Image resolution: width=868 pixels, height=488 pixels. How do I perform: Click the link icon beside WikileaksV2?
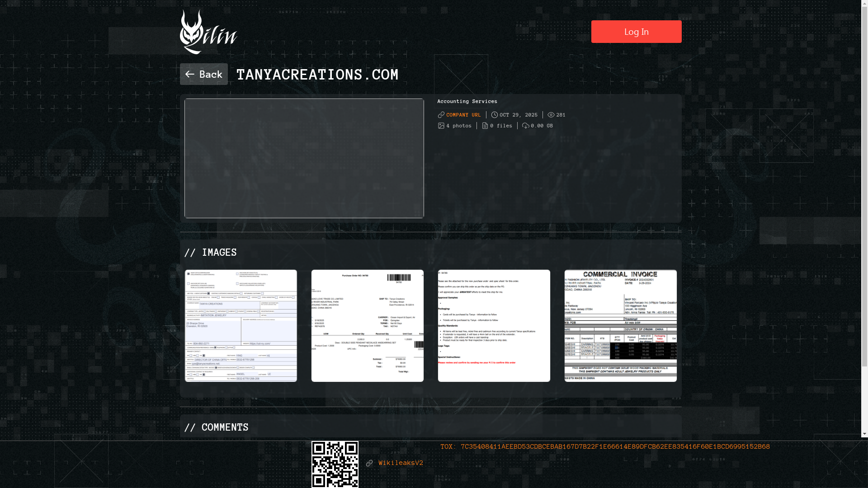pos(369,463)
